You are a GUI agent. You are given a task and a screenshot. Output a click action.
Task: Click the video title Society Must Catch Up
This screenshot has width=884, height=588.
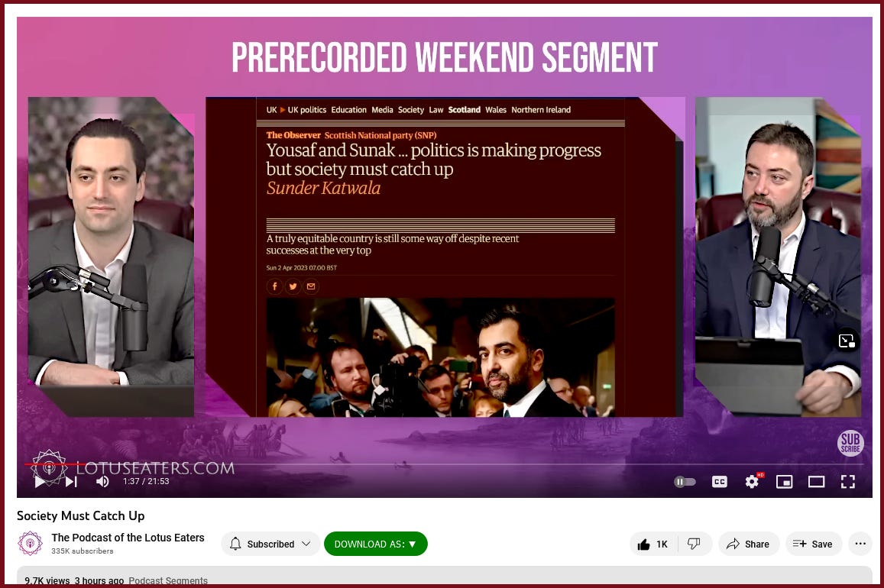81,516
